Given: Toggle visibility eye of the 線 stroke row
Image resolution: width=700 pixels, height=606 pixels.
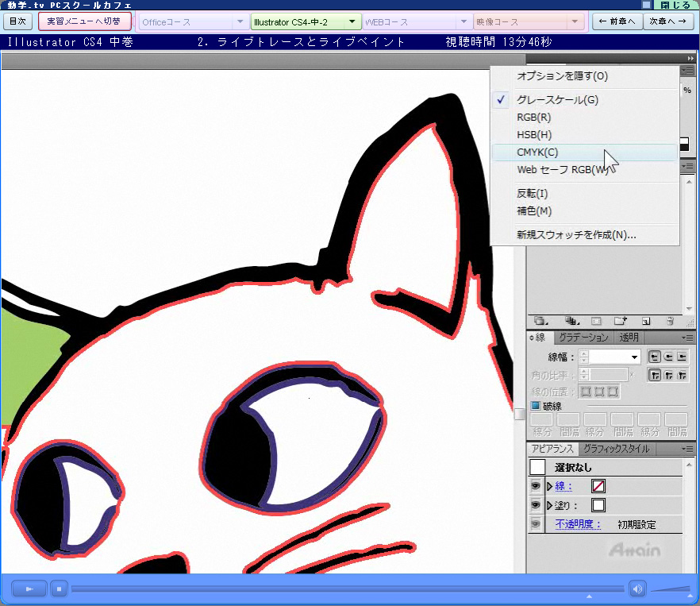Looking at the screenshot, I should pos(536,486).
